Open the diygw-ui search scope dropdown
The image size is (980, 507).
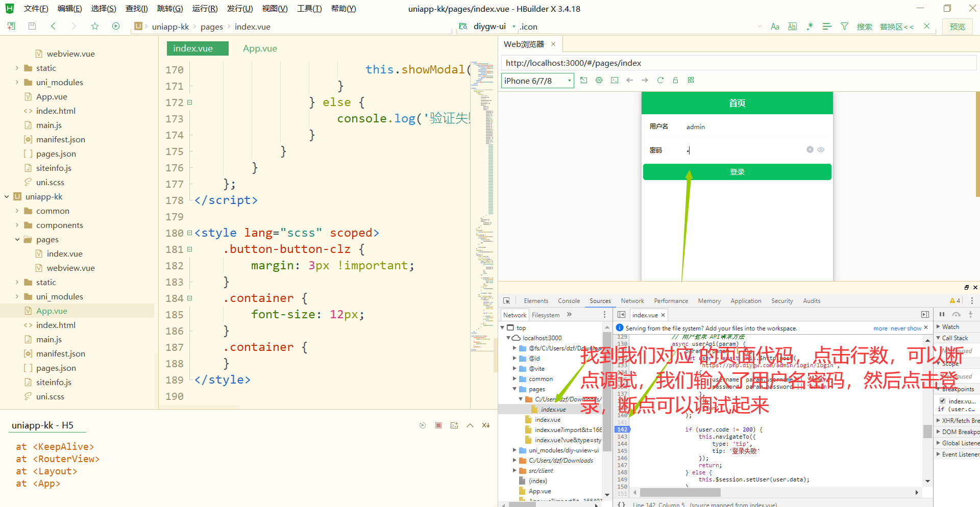(x=513, y=27)
